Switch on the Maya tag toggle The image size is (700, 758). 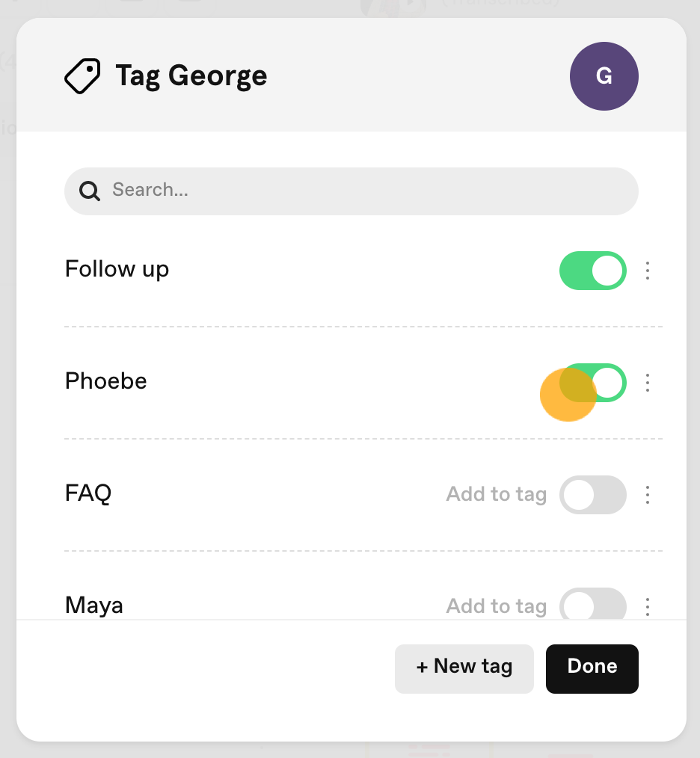pyautogui.click(x=592, y=603)
